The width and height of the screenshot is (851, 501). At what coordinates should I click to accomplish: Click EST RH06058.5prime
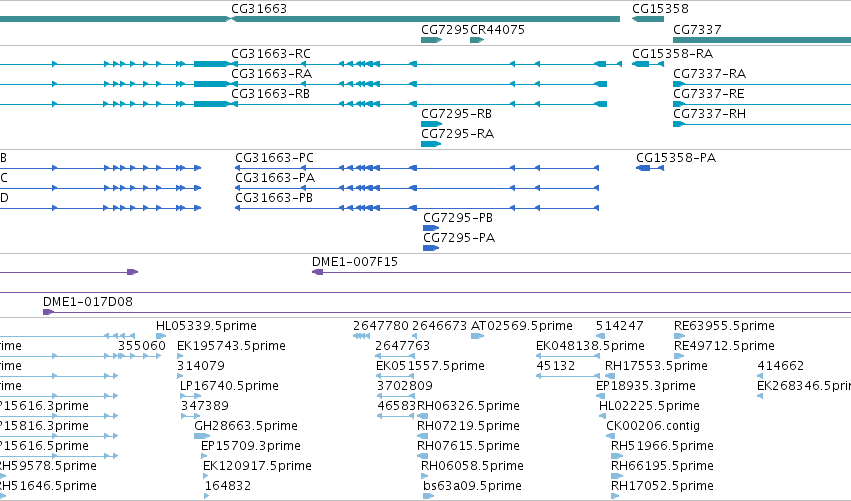pyautogui.click(x=472, y=466)
